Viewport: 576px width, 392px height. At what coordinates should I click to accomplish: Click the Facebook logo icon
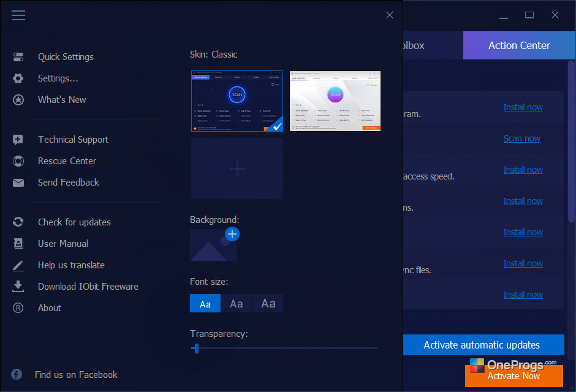[x=17, y=374]
